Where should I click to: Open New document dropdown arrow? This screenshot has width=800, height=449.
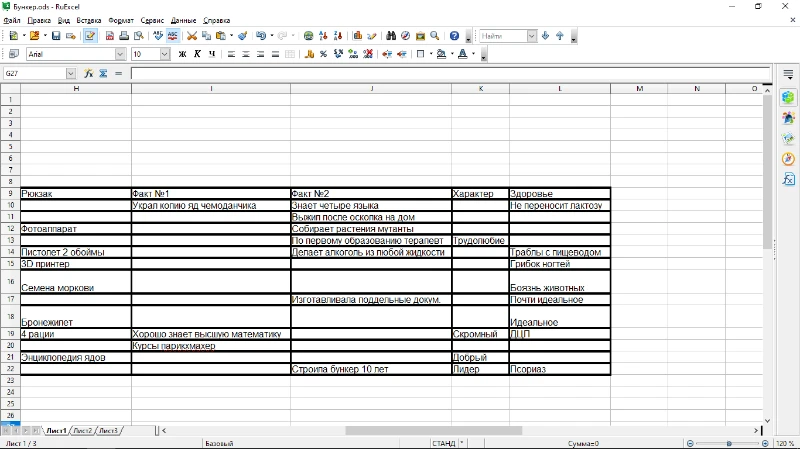[x=23, y=36]
